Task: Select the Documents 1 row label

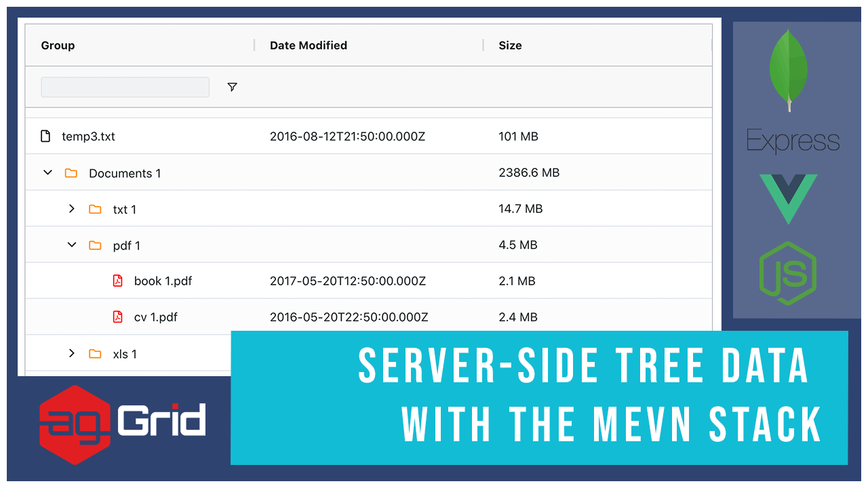Action: click(x=125, y=174)
